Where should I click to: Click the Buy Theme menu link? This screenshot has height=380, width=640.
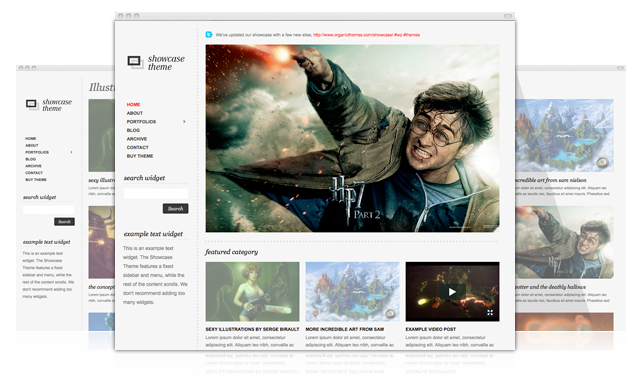click(140, 156)
